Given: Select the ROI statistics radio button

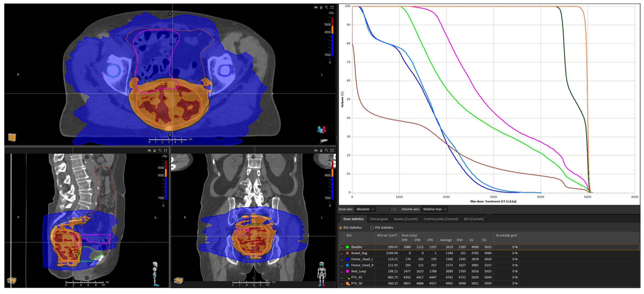Looking at the screenshot, I should pos(341,228).
